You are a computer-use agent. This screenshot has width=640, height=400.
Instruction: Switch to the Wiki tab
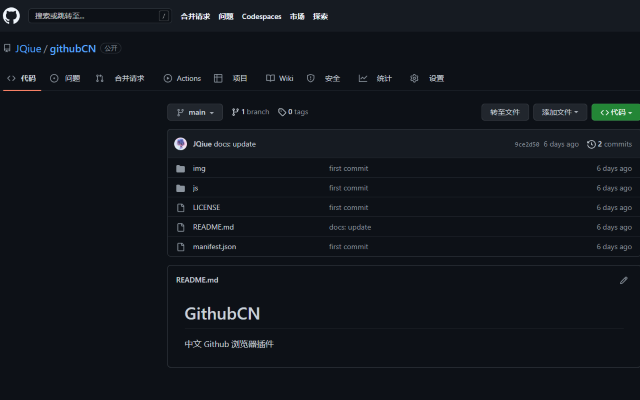(x=280, y=78)
